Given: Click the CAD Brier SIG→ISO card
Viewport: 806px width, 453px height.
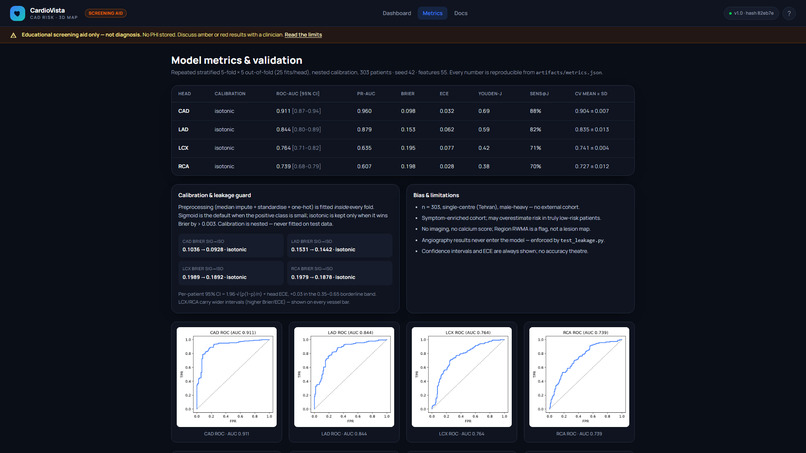Looking at the screenshot, I should 231,246.
